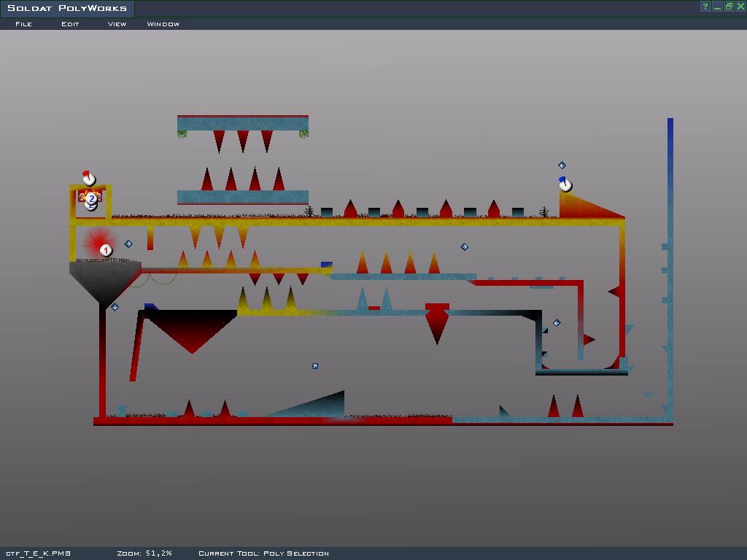Click the otf_T_E_K.PMS filename in status bar
The width and height of the screenshot is (747, 560).
point(38,553)
